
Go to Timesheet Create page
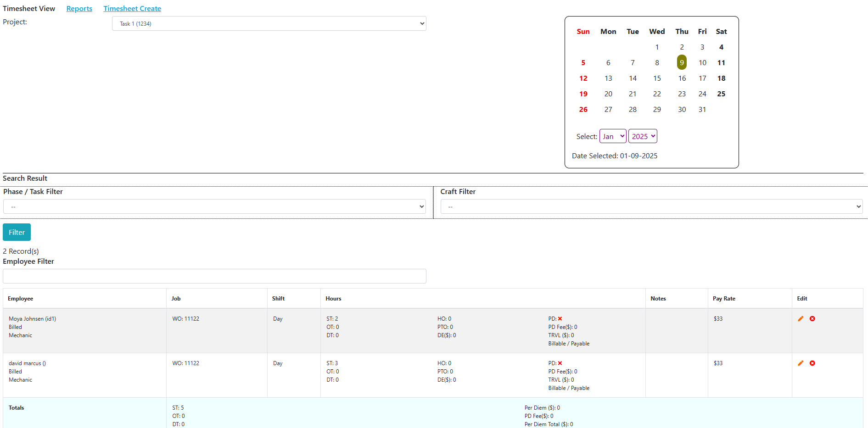coord(132,9)
